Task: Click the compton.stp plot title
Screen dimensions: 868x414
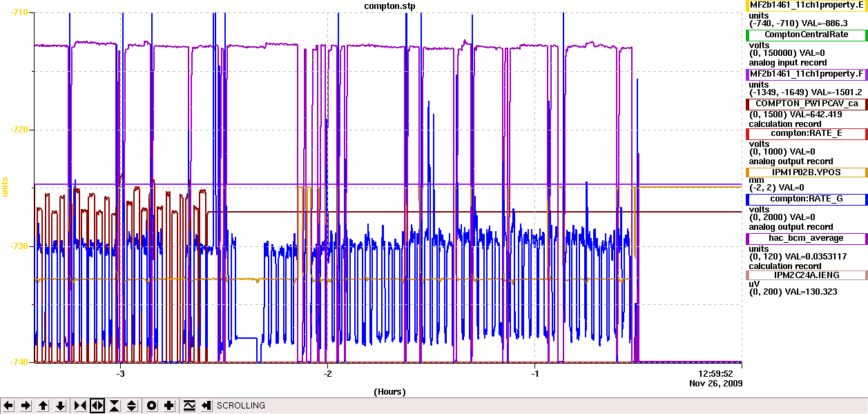Action: point(390,6)
